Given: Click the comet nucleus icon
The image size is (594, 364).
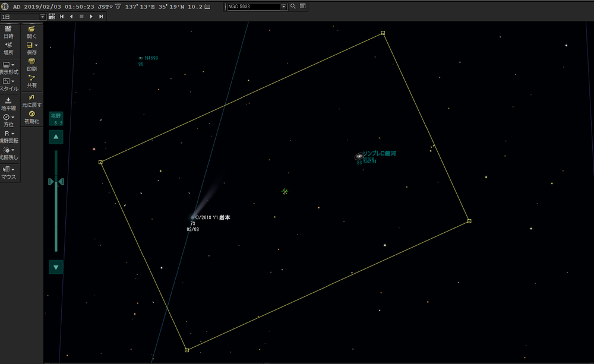Looking at the screenshot, I should (x=192, y=217).
